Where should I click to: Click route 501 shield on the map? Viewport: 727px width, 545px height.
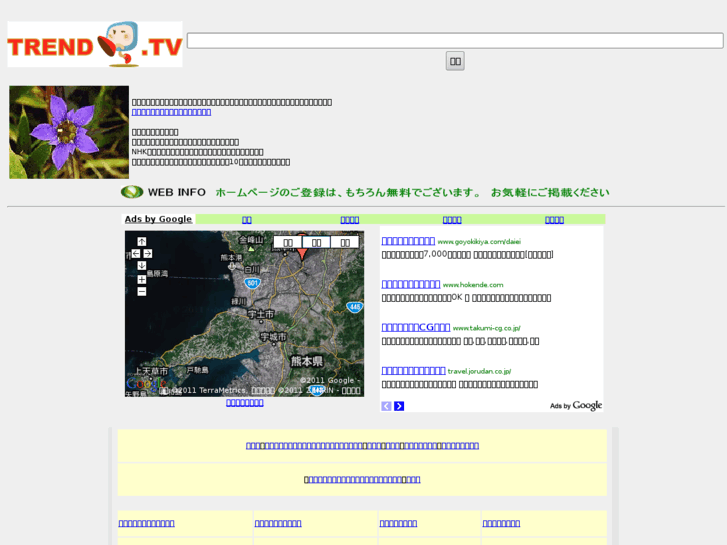[x=252, y=283]
